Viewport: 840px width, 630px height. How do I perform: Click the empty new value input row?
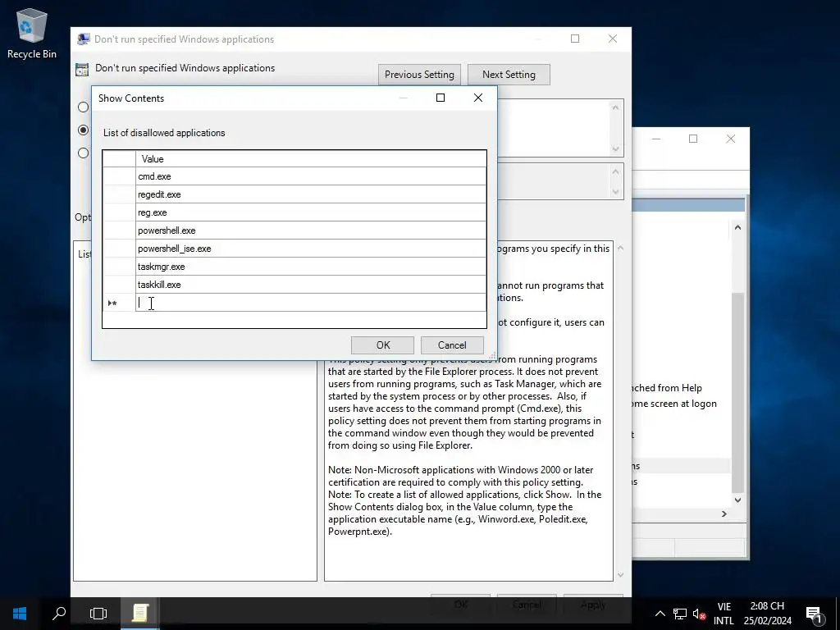[x=311, y=303]
